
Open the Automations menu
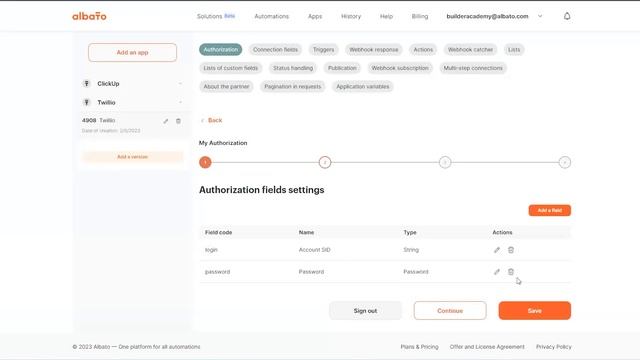pyautogui.click(x=271, y=16)
